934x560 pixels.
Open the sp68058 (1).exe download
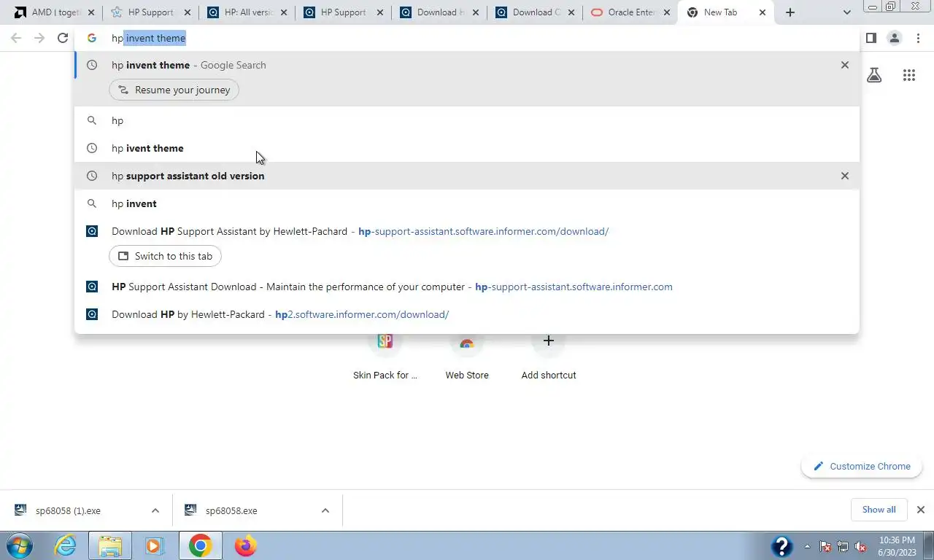click(x=69, y=510)
